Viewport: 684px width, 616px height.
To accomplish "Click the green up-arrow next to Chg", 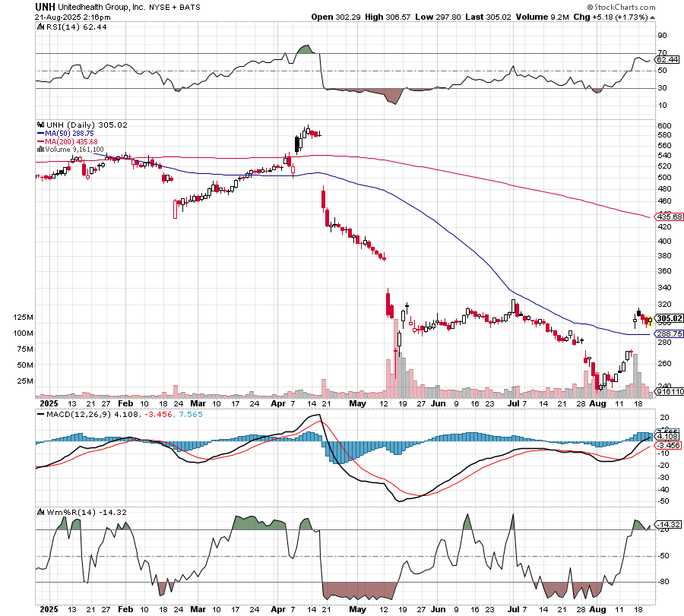I will pyautogui.click(x=652, y=17).
